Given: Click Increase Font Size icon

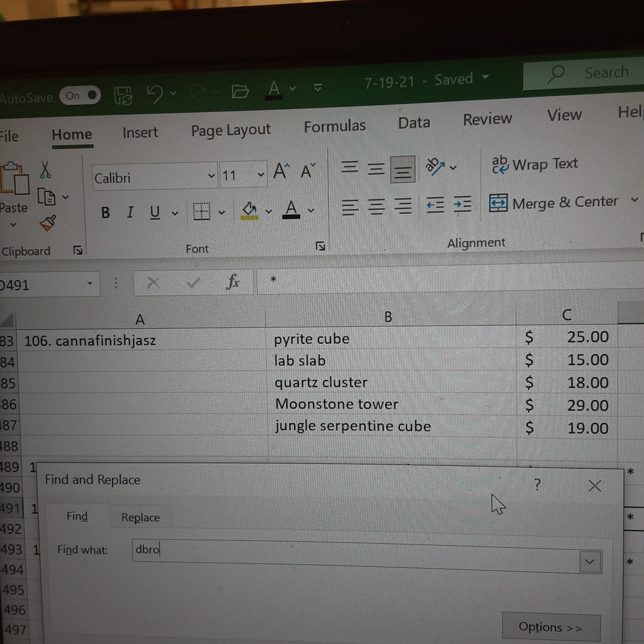Looking at the screenshot, I should click(x=281, y=171).
